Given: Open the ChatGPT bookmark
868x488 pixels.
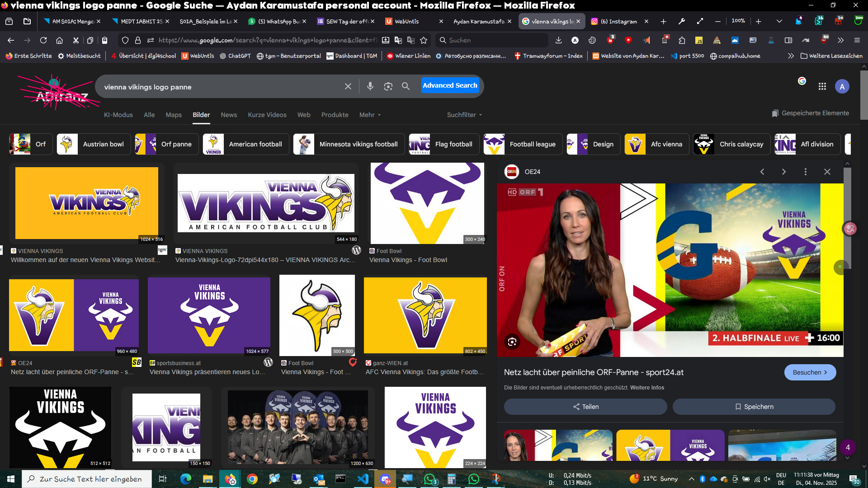Looking at the screenshot, I should pyautogui.click(x=235, y=56).
